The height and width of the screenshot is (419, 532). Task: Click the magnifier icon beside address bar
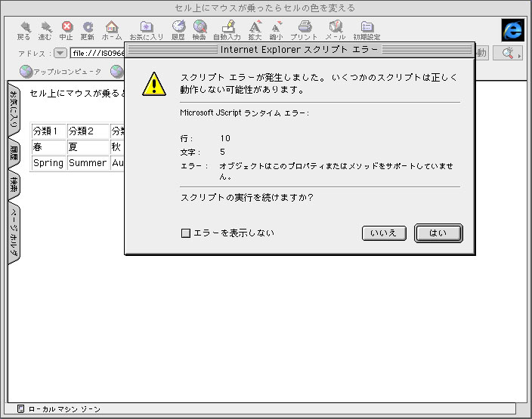pyautogui.click(x=508, y=53)
